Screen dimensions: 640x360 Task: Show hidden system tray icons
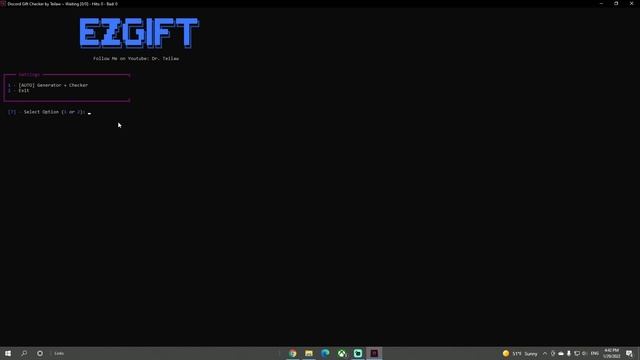[545, 353]
